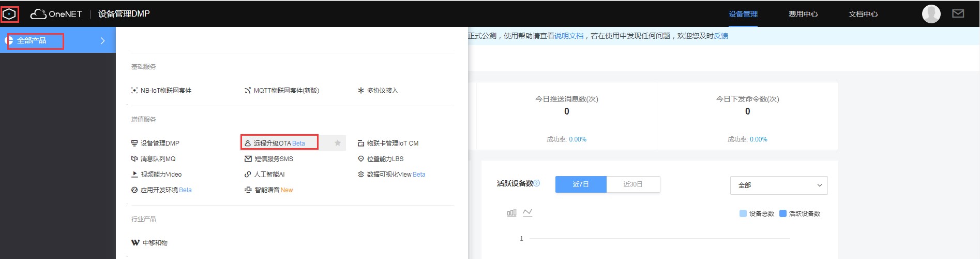Expand 全部产品 with the chevron arrow
This screenshot has height=259, width=980.
102,40
